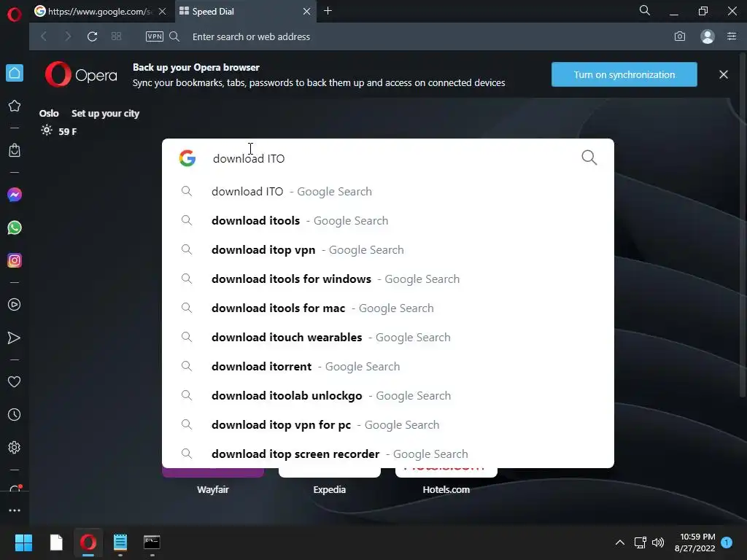747x560 pixels.
Task: Open WhatsApp in the sidebar
Action: (15, 227)
